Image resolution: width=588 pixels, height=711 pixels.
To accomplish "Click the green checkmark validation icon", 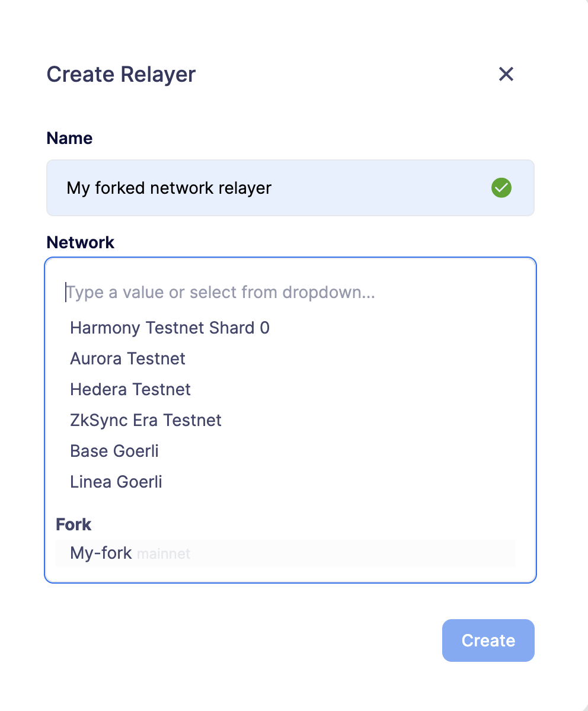I will pos(501,188).
